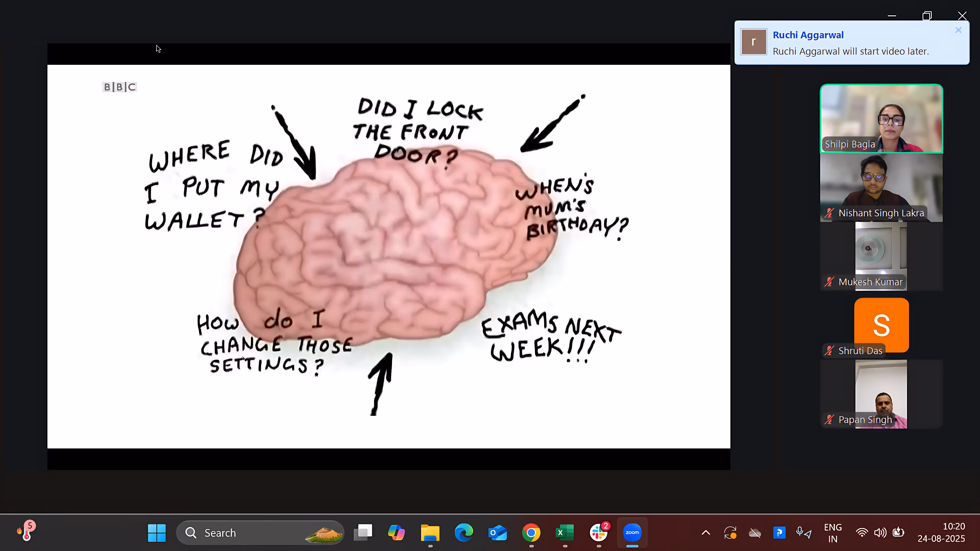Select Shilpi Bagla's video thumbnail
Viewport: 980px width, 551px height.
pyautogui.click(x=881, y=118)
